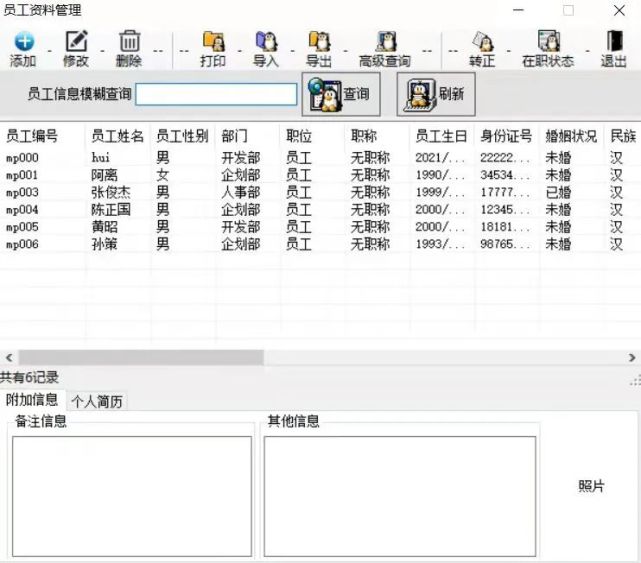641x563 pixels.
Task: Click the 身份证号 column header
Action: click(x=506, y=136)
